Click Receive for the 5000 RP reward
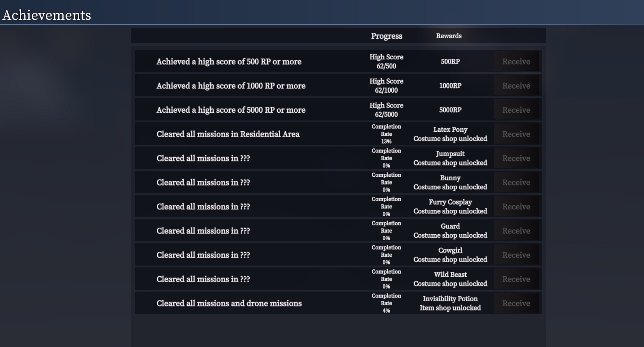The image size is (644, 347). (x=516, y=110)
